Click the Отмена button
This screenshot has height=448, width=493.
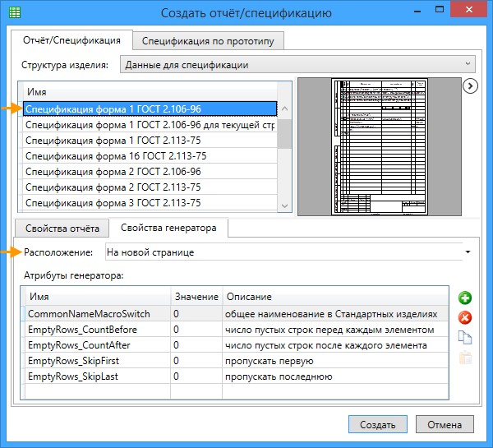click(x=445, y=425)
